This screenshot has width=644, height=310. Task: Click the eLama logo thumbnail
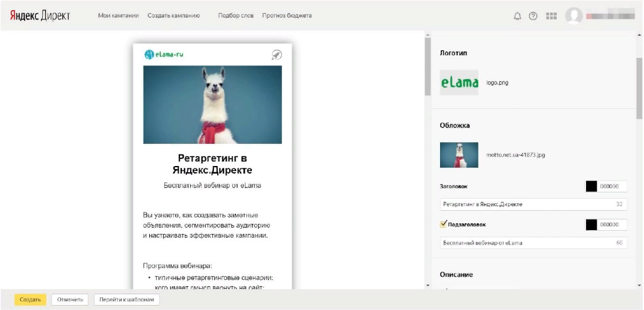point(459,83)
